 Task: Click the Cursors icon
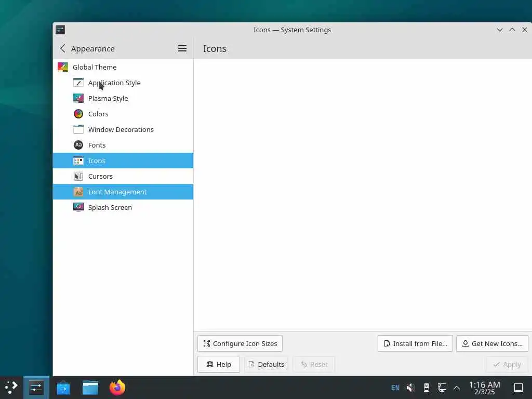click(78, 177)
